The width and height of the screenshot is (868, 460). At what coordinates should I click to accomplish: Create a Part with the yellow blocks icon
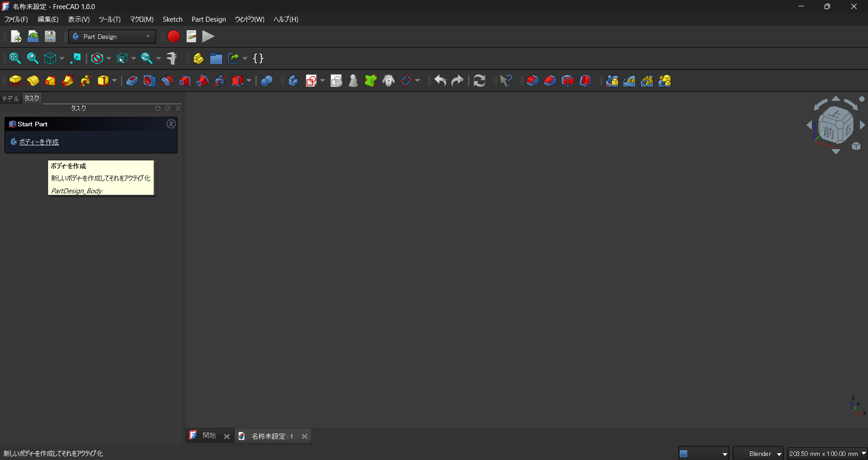(199, 58)
